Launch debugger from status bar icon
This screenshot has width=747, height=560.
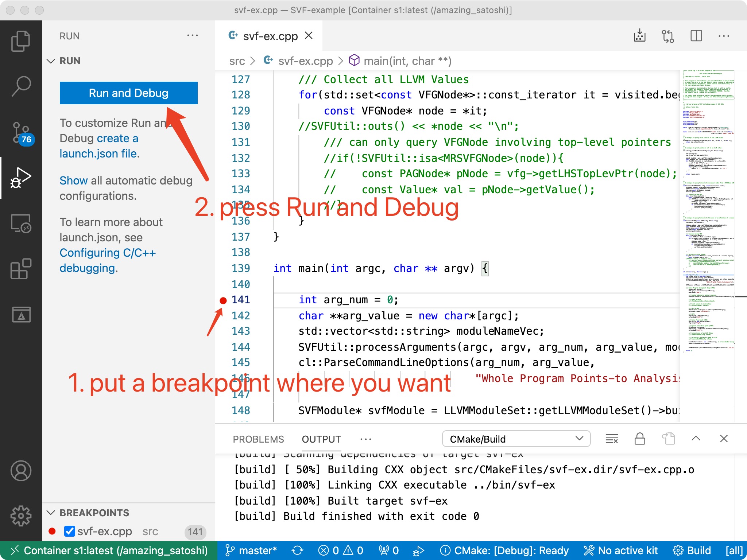(x=418, y=551)
